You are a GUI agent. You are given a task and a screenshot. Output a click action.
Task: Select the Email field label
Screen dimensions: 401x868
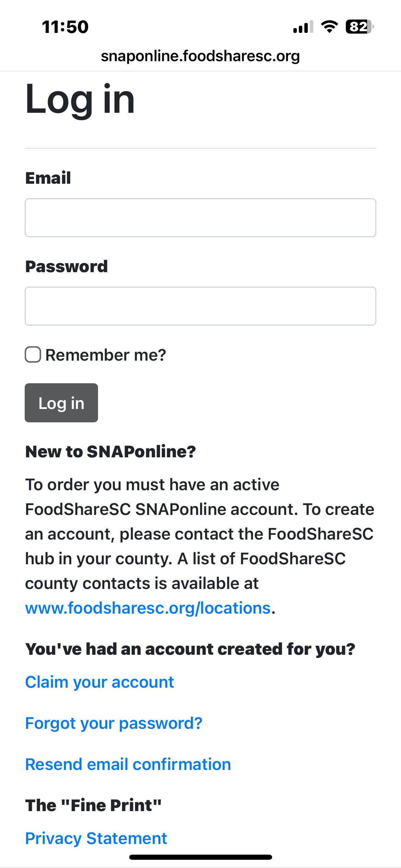coord(48,177)
